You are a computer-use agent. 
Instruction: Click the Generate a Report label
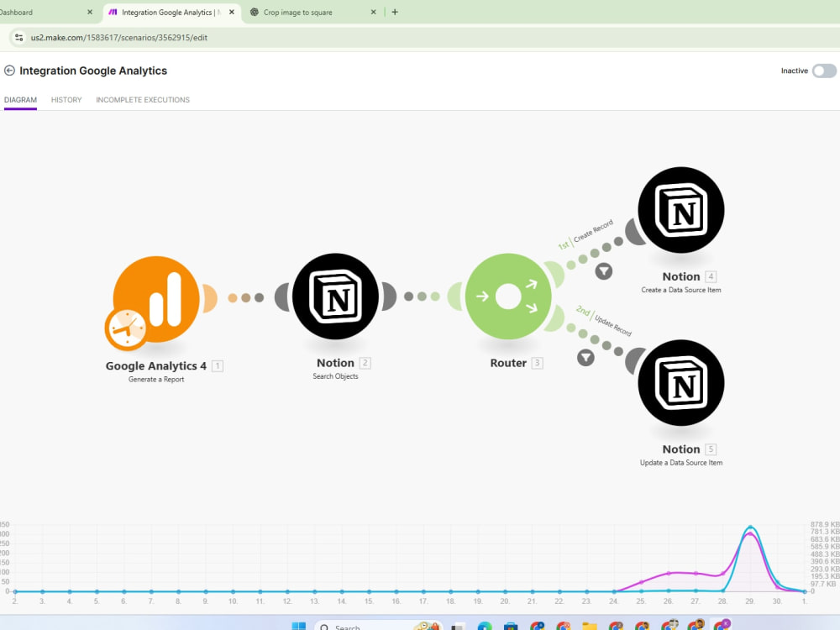pyautogui.click(x=156, y=380)
